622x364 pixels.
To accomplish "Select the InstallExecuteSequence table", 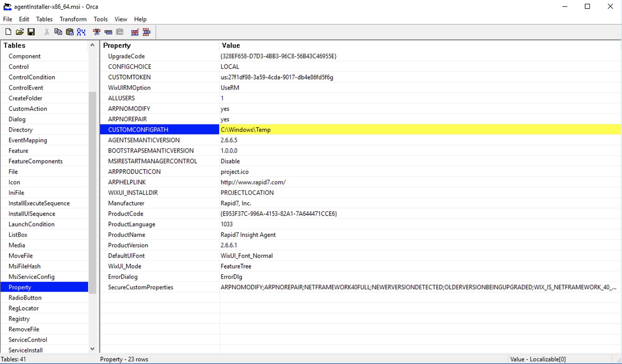I will pos(39,203).
